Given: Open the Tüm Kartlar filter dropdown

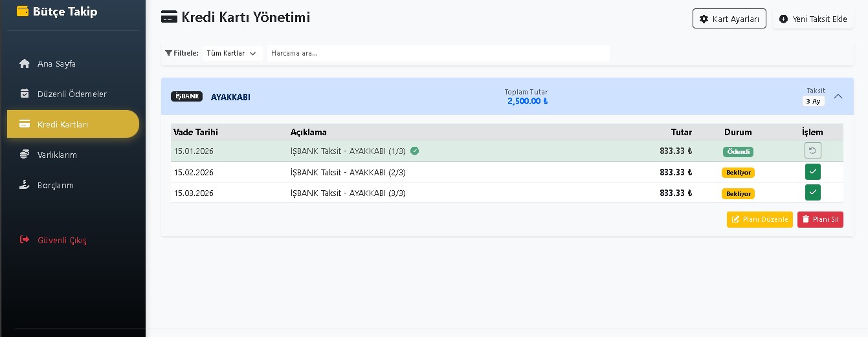Looking at the screenshot, I should [x=231, y=53].
